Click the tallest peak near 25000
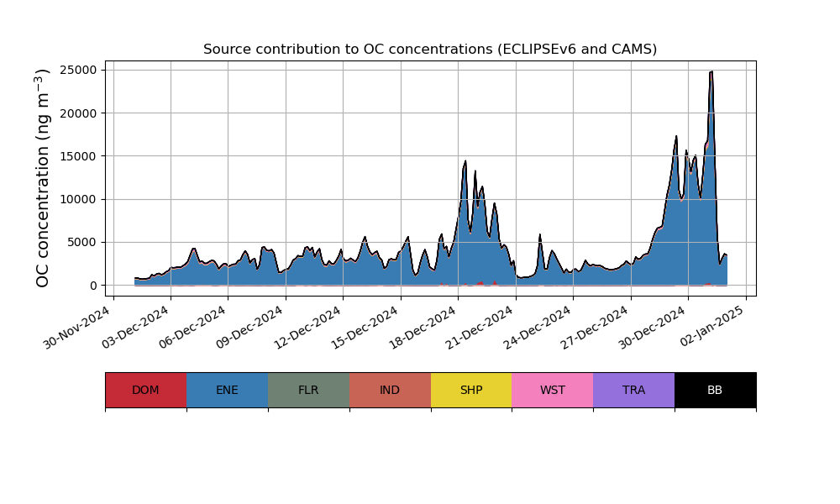This screenshot has width=840, height=504. pos(711,73)
